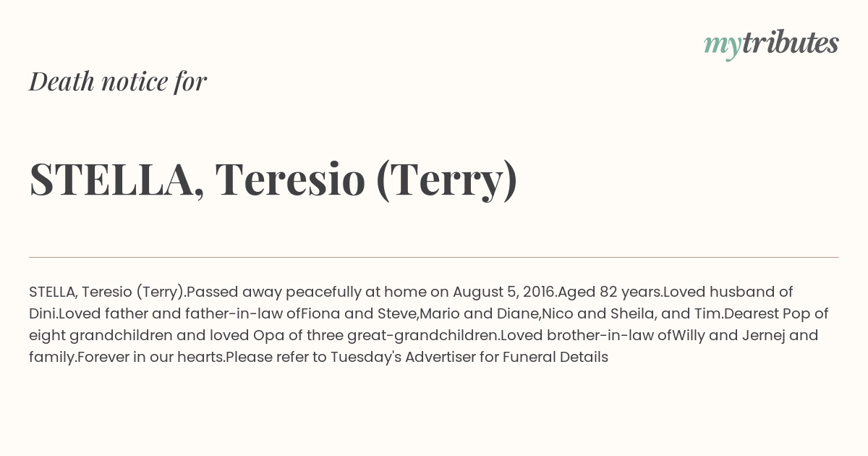Click 'Fiona and Steve' names in notice
Viewport: 868px width, 456px height.
click(359, 313)
